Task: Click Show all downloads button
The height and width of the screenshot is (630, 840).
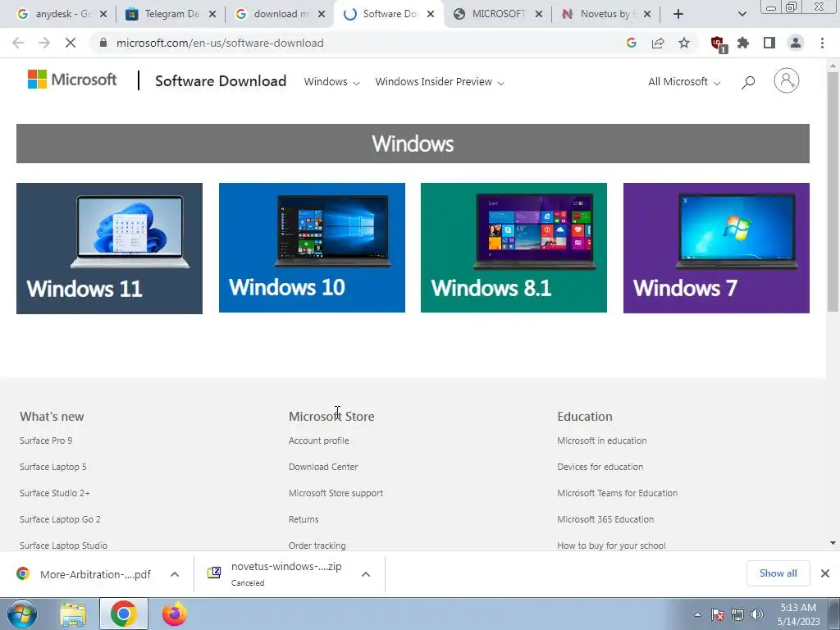Action: click(x=778, y=573)
